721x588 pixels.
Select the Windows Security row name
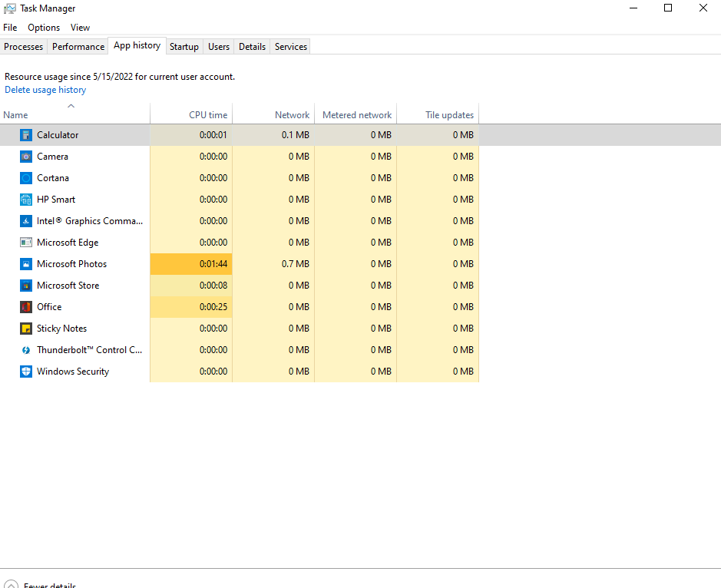[x=73, y=372]
